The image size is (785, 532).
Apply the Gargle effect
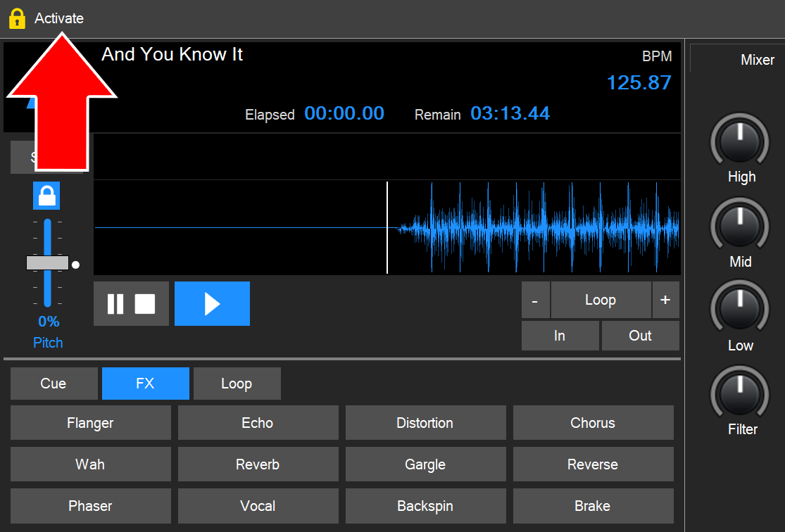(425, 464)
